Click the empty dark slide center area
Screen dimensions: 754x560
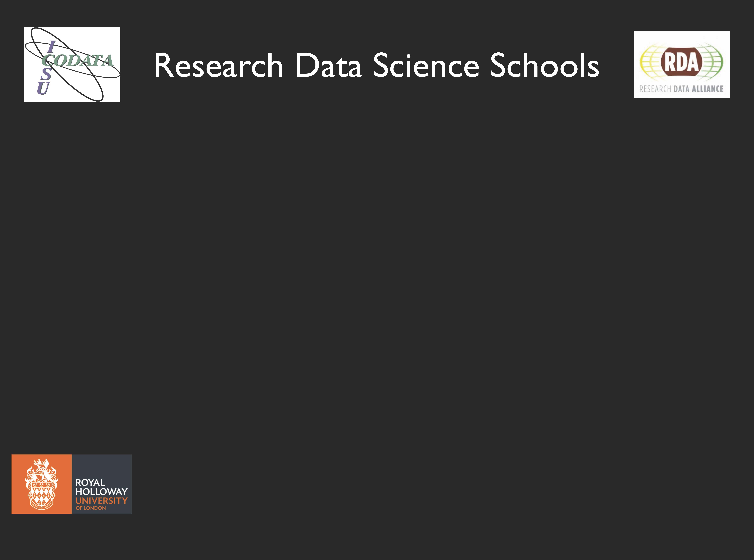pos(377,280)
